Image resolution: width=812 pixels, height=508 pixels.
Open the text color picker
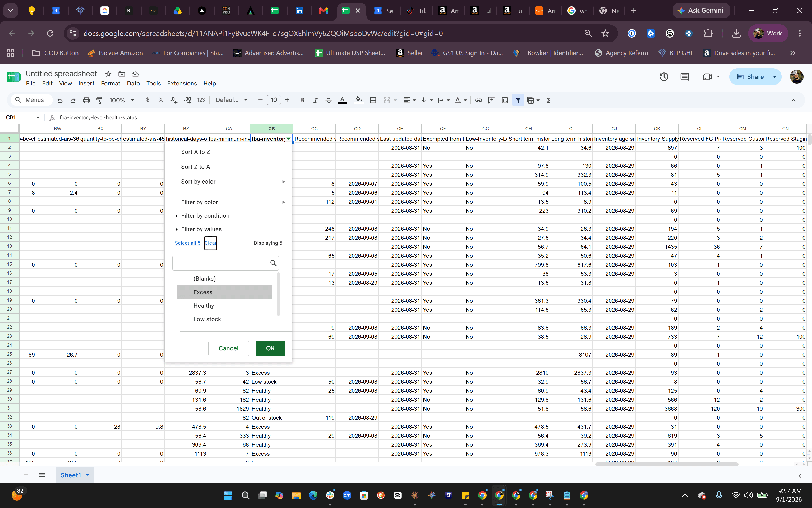(342, 100)
